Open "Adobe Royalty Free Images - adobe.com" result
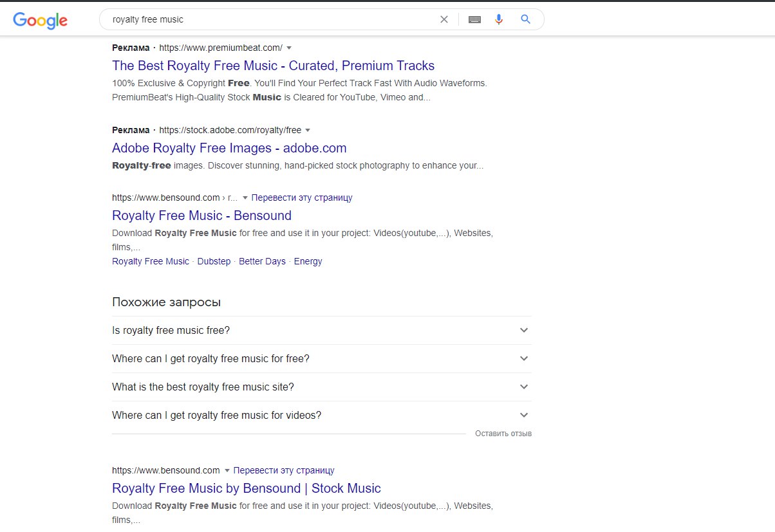Viewport: 775px width, 532px height. point(229,148)
